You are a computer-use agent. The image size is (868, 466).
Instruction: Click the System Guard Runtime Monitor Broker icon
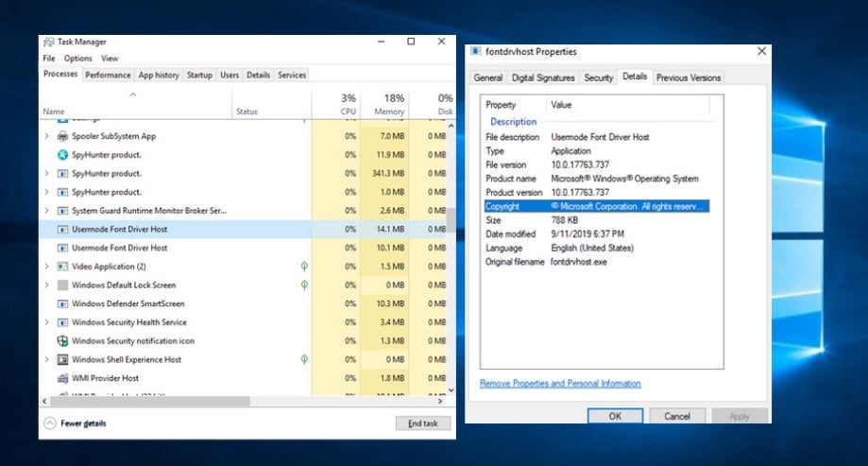tap(62, 211)
